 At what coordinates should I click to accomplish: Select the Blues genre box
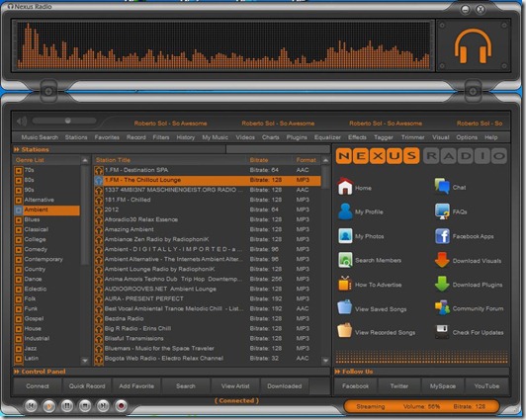pyautogui.click(x=19, y=220)
